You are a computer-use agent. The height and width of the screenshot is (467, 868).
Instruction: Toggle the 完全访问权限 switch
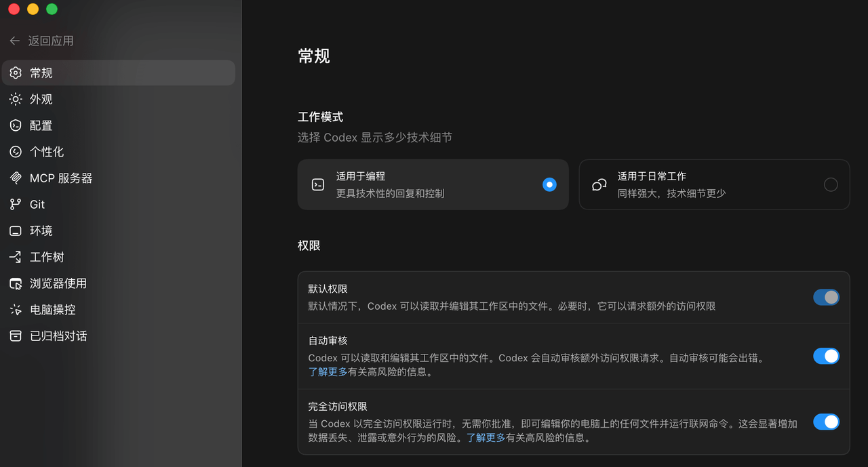pos(826,422)
